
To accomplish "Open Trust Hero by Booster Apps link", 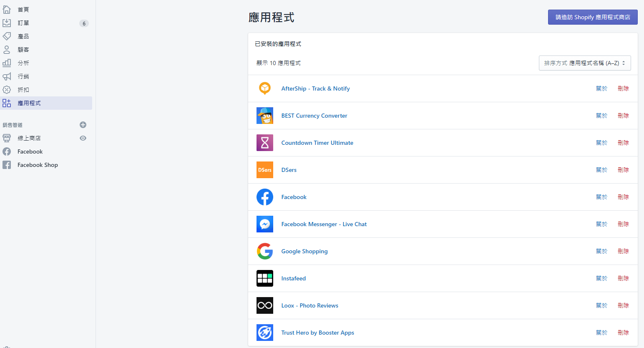I will (x=317, y=333).
